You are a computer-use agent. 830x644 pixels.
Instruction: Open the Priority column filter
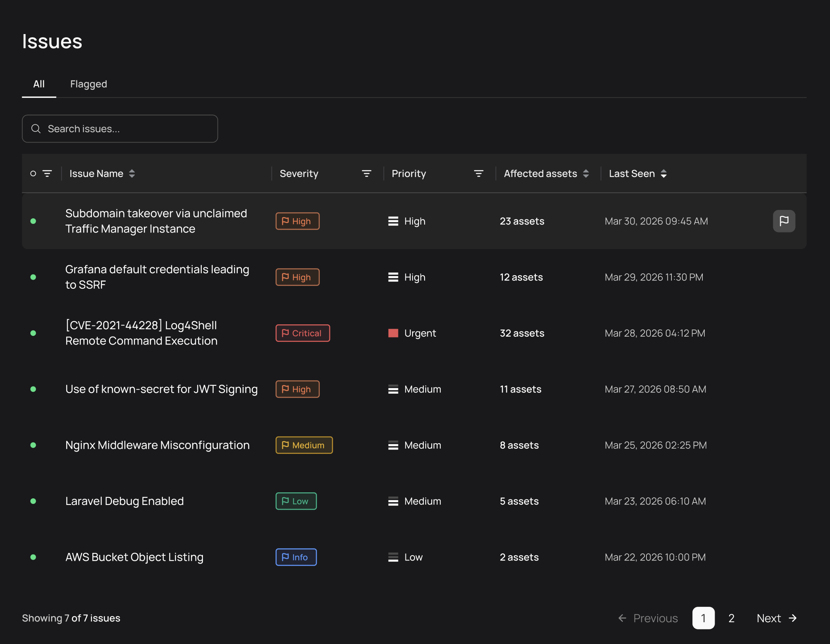pos(478,173)
